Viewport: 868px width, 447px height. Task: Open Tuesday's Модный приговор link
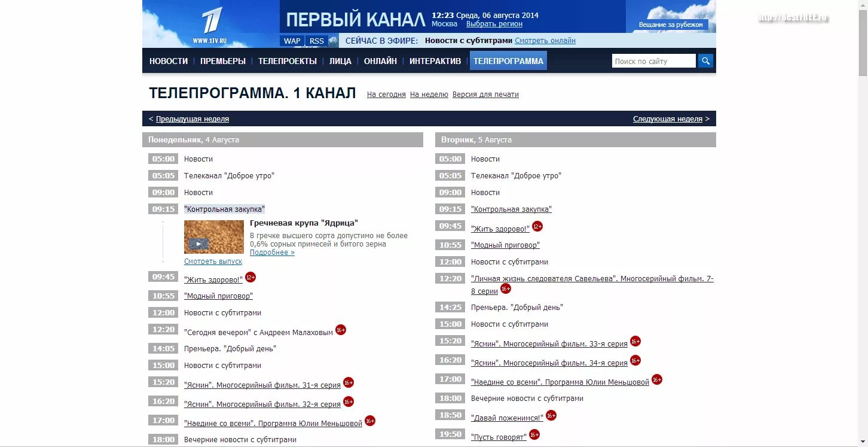point(505,245)
